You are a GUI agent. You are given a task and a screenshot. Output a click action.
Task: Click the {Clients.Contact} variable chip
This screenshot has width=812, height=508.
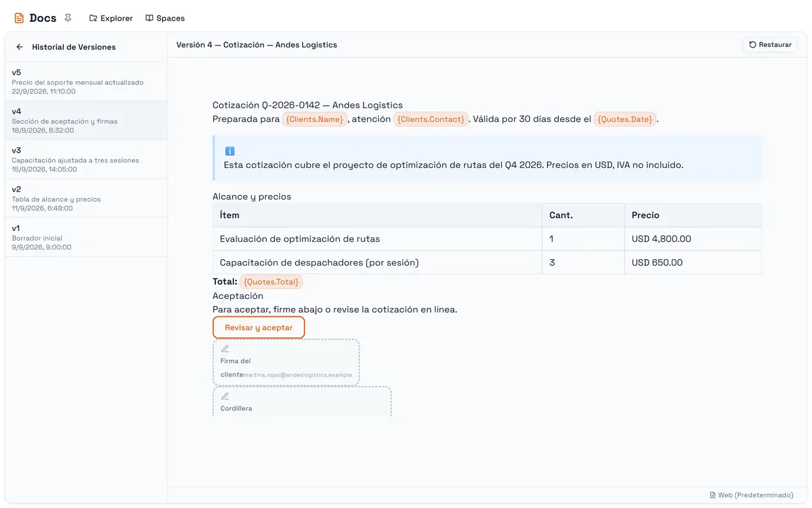point(429,119)
